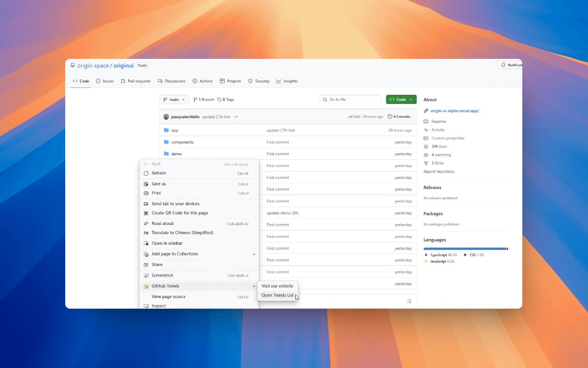This screenshot has width=588, height=368.
Task: Click the blue TypeScript segment of languages bar
Action: [x=464, y=249]
